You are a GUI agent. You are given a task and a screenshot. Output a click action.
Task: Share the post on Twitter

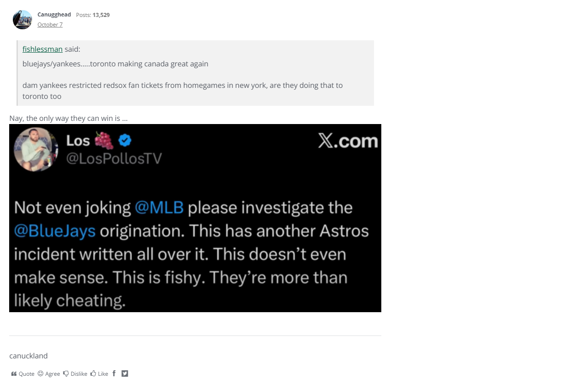(x=125, y=374)
